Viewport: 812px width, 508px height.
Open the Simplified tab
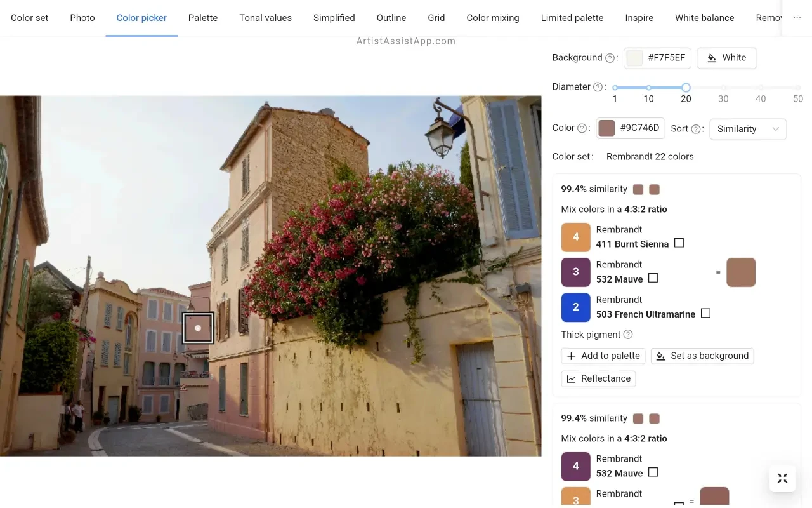(x=334, y=18)
